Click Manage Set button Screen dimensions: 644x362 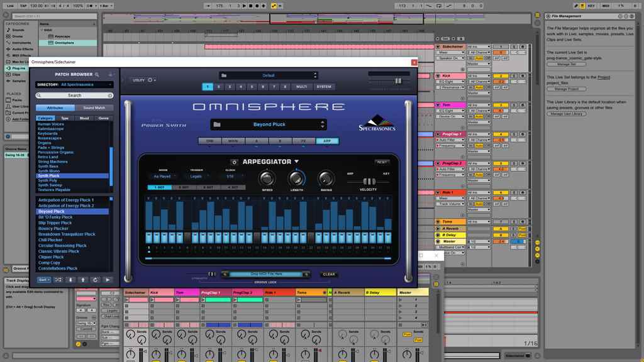[567, 65]
